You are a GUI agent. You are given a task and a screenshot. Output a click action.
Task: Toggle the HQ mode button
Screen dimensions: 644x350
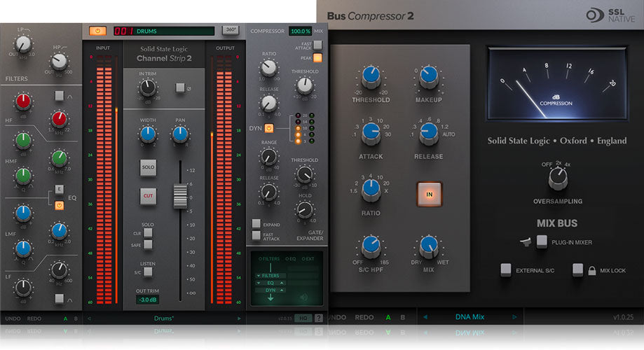303,318
